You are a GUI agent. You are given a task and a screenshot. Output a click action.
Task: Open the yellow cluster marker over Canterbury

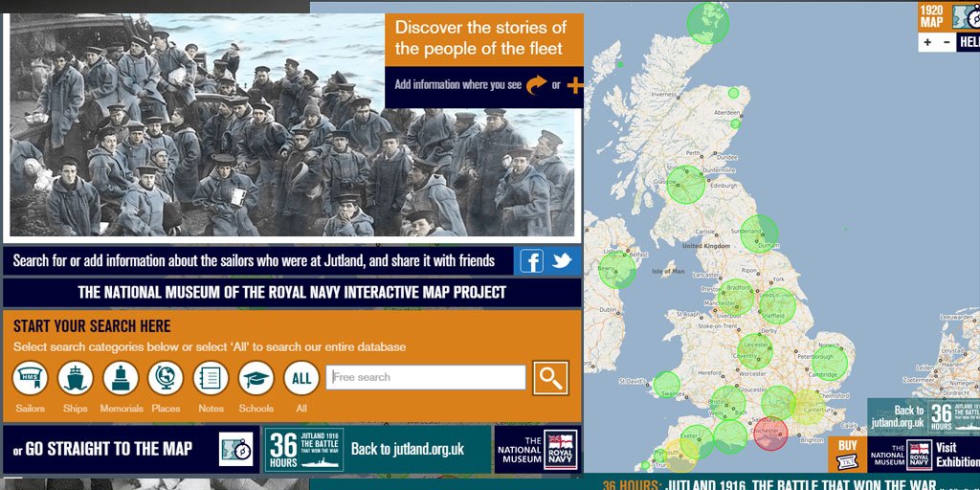tap(808, 408)
